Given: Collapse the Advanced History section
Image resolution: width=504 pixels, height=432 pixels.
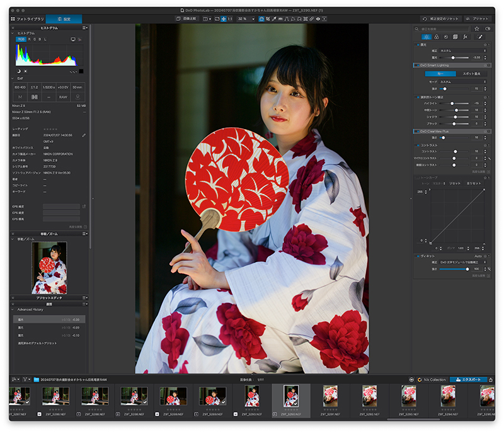Looking at the screenshot, I should click(13, 310).
